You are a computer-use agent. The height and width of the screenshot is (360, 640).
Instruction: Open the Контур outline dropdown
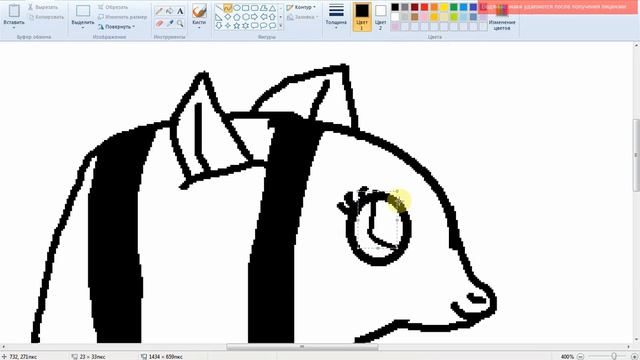point(301,7)
